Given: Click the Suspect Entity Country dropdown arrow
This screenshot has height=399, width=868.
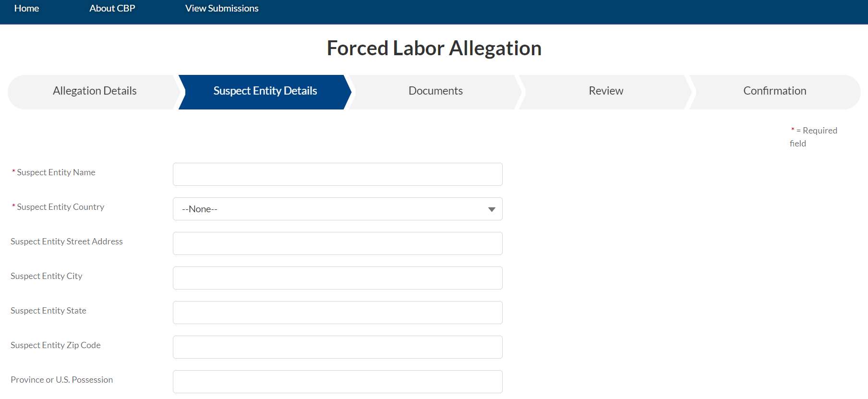Looking at the screenshot, I should point(491,209).
